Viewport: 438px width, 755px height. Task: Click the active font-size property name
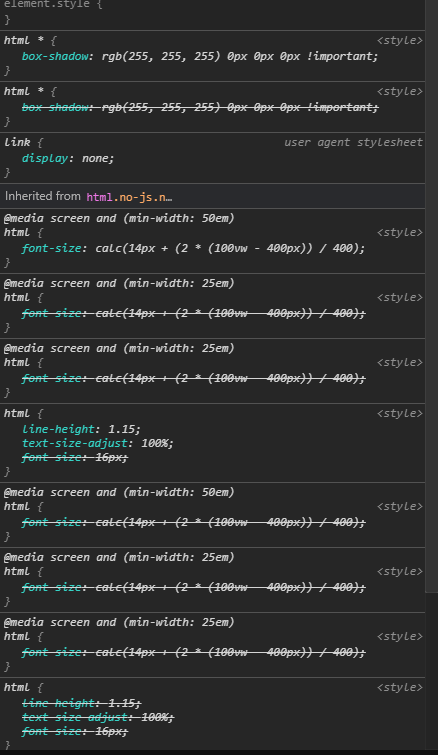click(51, 248)
